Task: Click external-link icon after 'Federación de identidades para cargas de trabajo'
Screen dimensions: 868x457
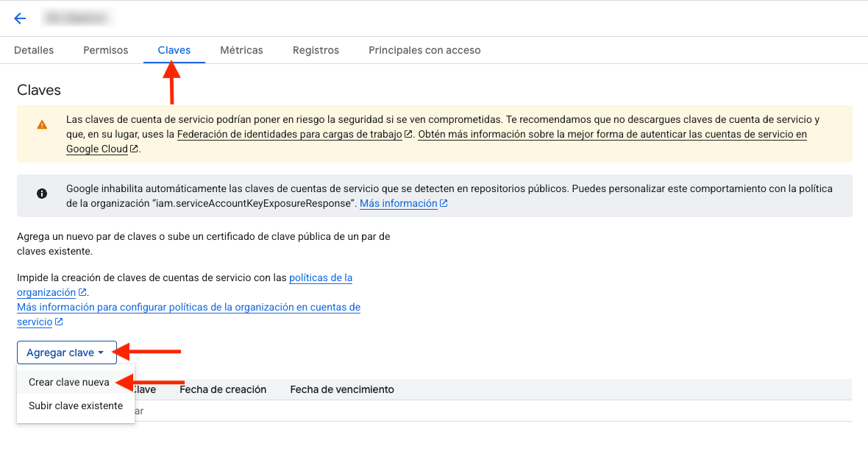Action: (x=408, y=135)
